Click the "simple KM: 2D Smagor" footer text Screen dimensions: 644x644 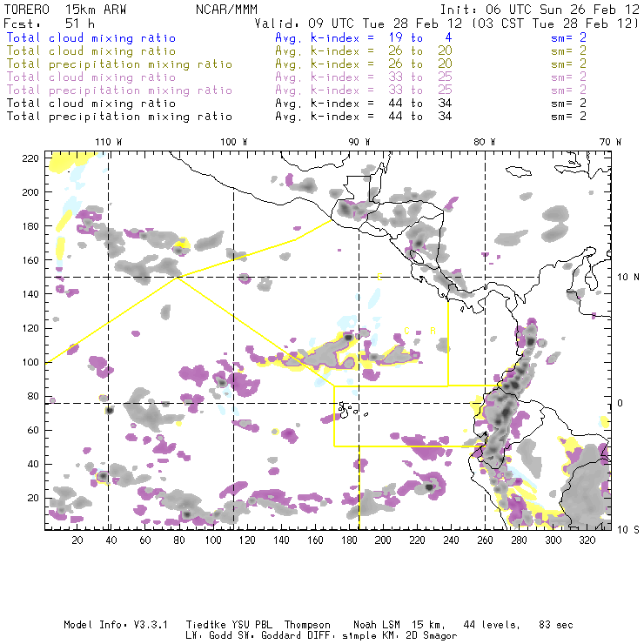(399, 636)
